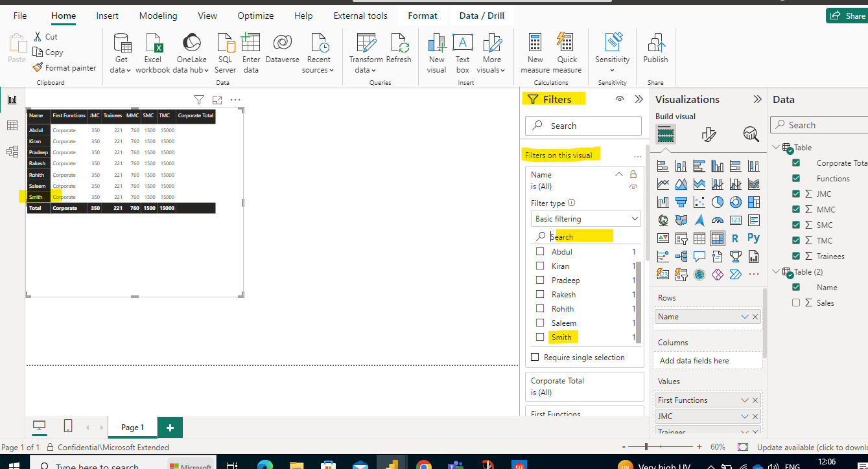Click the New measure button
Screen dimensions: 868x469
(535, 53)
